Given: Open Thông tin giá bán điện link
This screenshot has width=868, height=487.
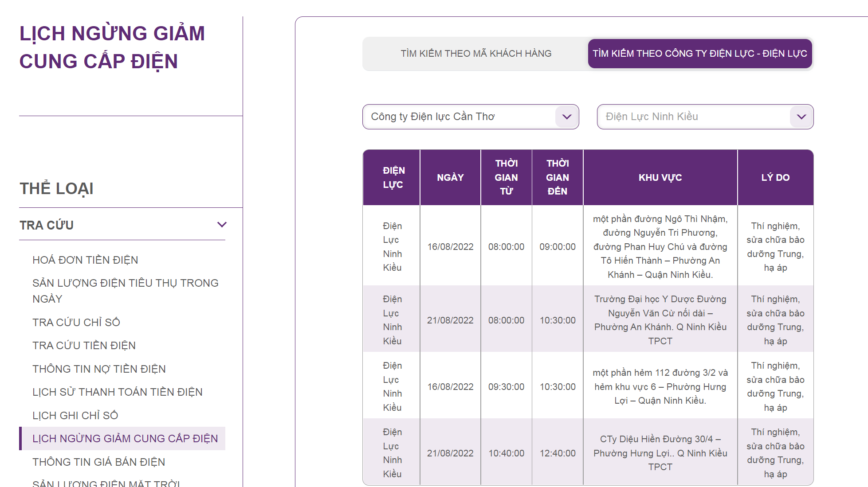Looking at the screenshot, I should point(98,462).
